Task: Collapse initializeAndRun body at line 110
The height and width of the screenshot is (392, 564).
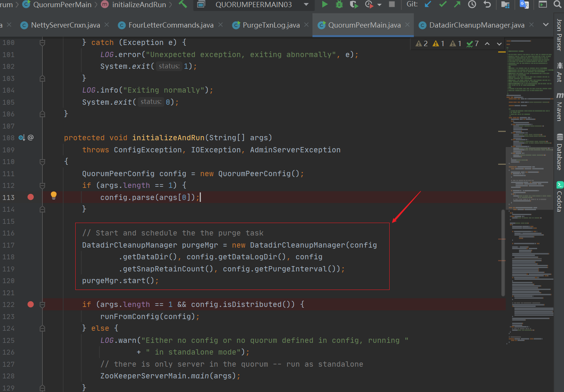Action: pyautogui.click(x=42, y=162)
